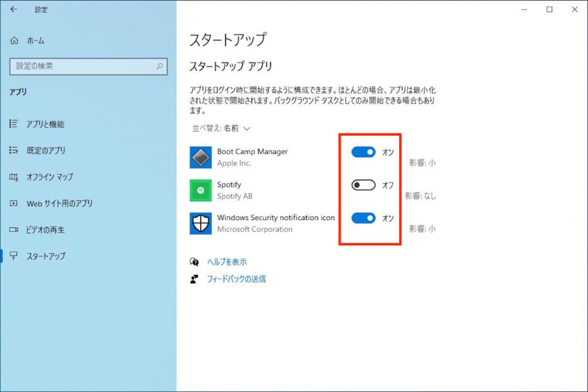This screenshot has width=588, height=392.
Task: Click the Apple Inc. publisher text
Action: coord(234,163)
